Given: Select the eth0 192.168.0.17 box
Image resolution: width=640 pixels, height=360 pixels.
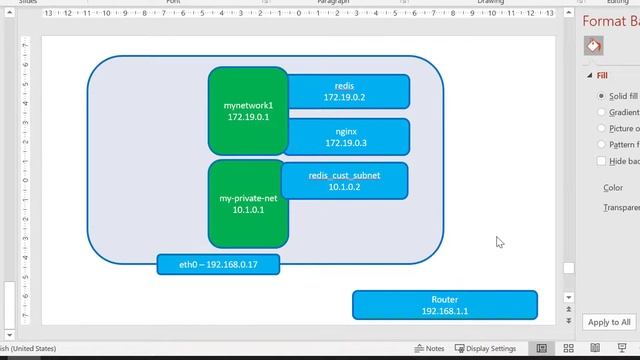Looking at the screenshot, I should 218,264.
